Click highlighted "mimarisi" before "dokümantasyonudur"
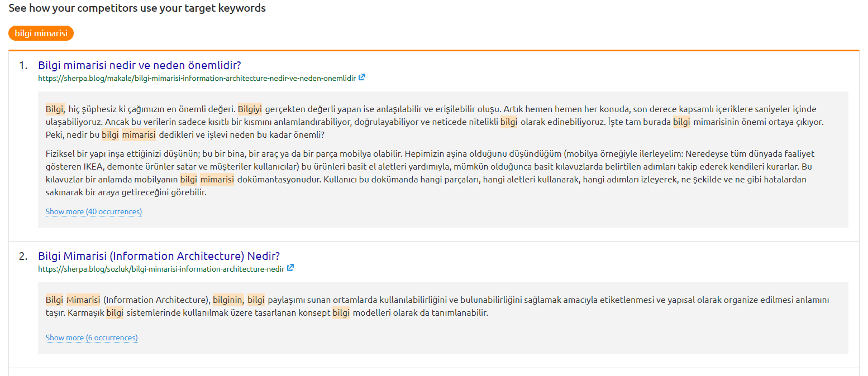The height and width of the screenshot is (376, 868). [217, 180]
